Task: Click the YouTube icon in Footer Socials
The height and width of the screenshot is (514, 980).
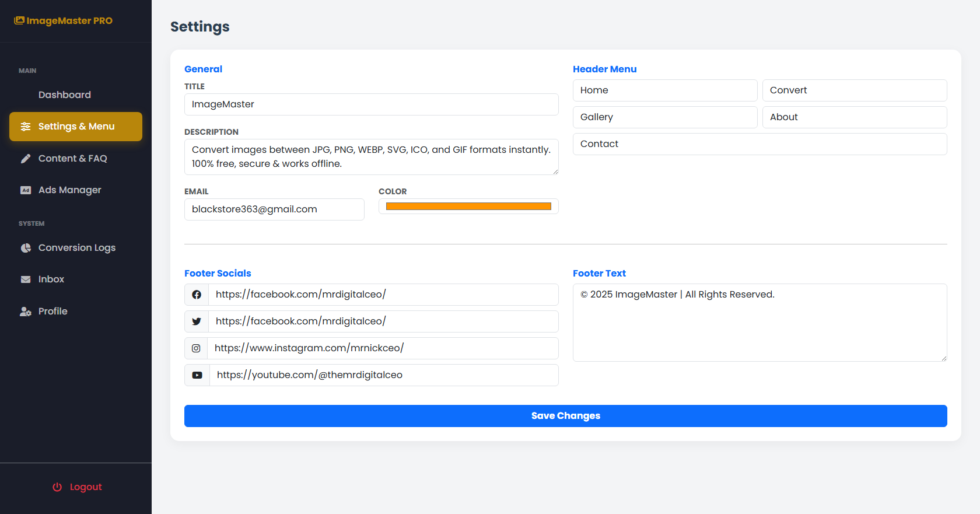Action: pos(197,375)
